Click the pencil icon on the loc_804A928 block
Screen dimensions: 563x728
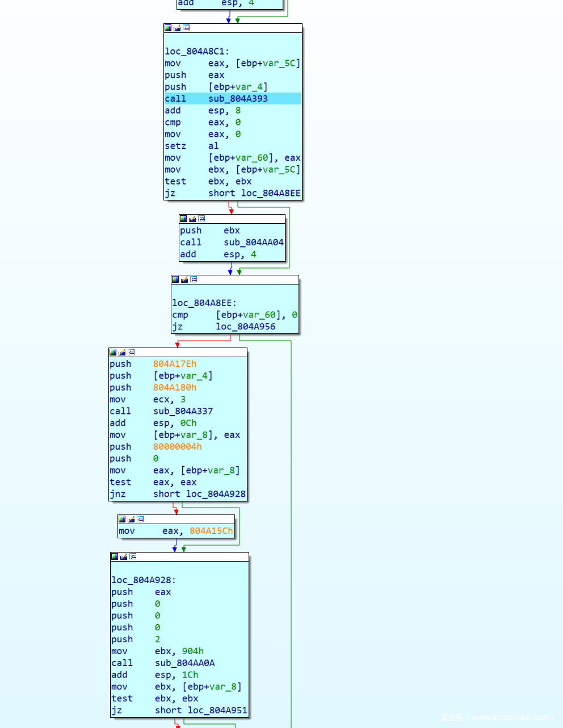click(x=124, y=557)
